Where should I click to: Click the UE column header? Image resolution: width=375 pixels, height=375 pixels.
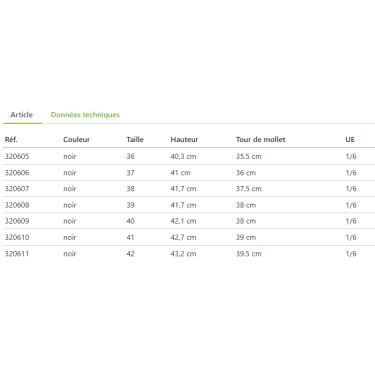[350, 139]
